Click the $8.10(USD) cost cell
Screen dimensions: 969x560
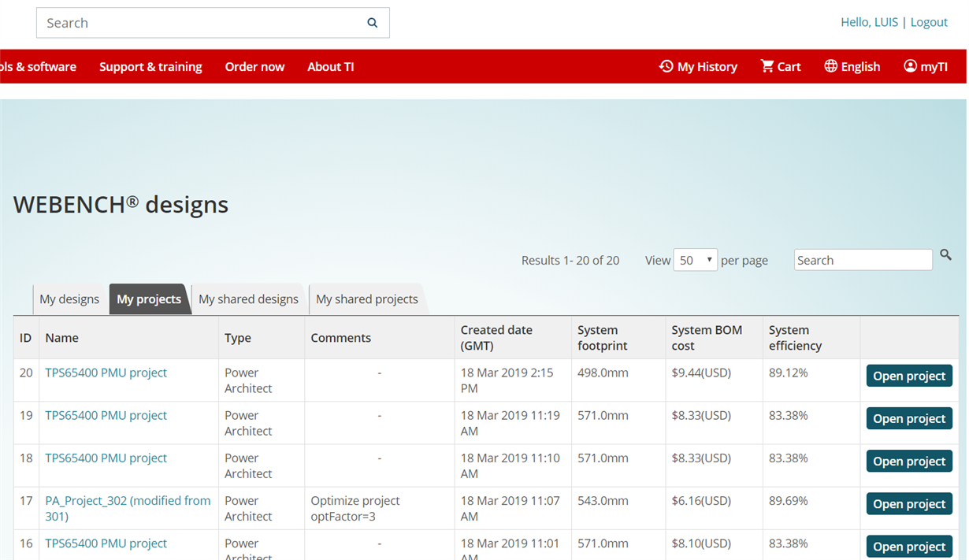point(701,543)
